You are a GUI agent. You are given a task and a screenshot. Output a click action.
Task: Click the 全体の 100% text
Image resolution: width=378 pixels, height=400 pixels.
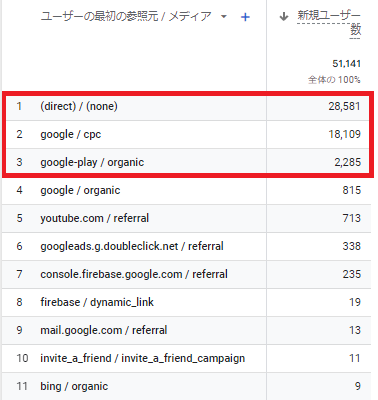334,80
